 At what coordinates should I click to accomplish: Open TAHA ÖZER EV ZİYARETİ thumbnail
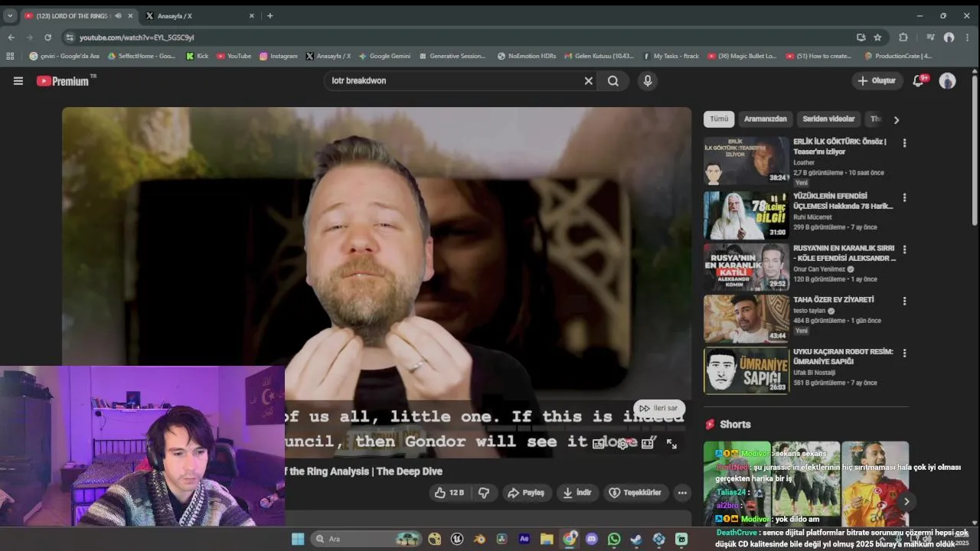(x=746, y=319)
